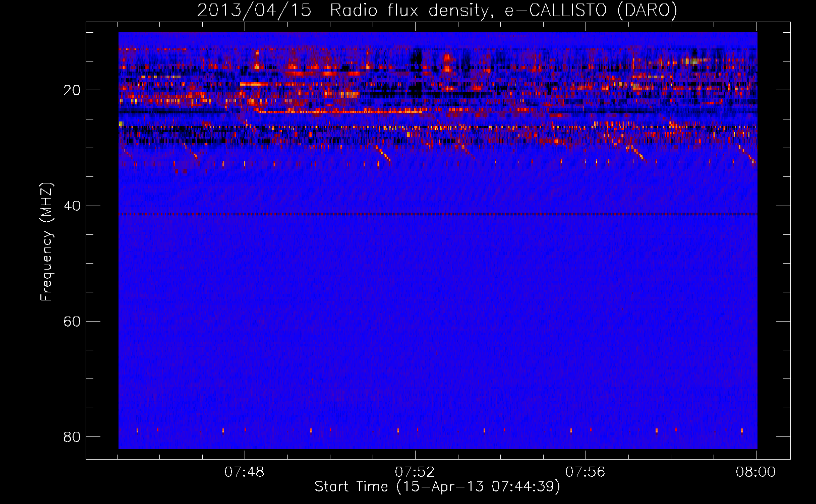Screen dimensions: 816x504
Task: Click the plot title "2013/04/15 Radio flux density, e-CALLISTO (DARO)"
Action: tap(437, 10)
